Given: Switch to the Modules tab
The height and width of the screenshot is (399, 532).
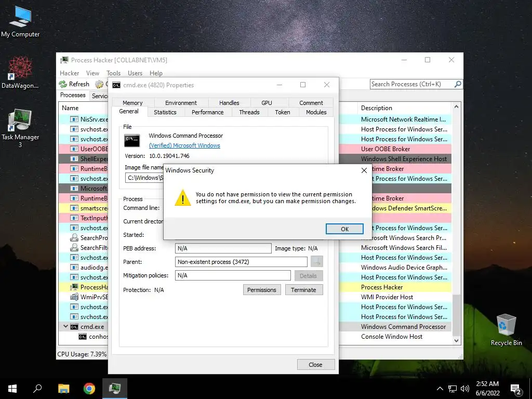Looking at the screenshot, I should [316, 112].
